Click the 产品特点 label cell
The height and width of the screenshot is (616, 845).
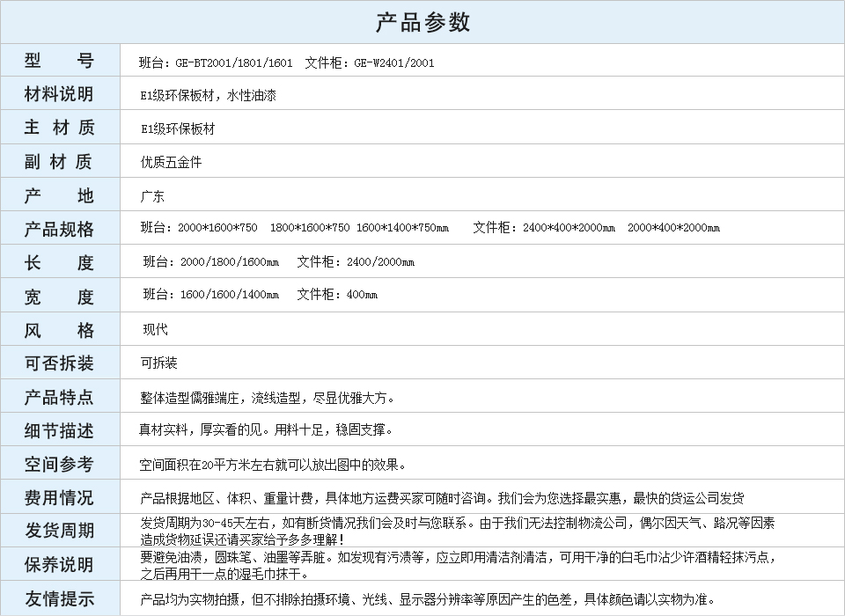click(x=59, y=397)
